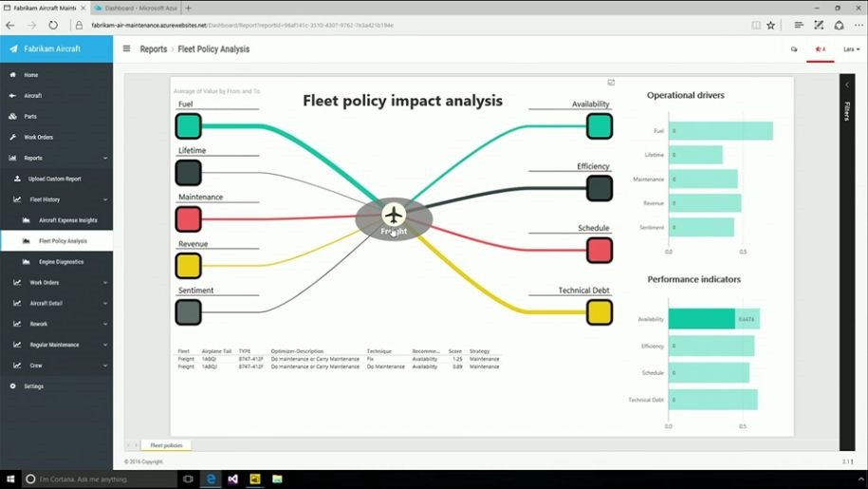The height and width of the screenshot is (489, 868).
Task: Select the dark Lifetime node
Action: click(188, 173)
